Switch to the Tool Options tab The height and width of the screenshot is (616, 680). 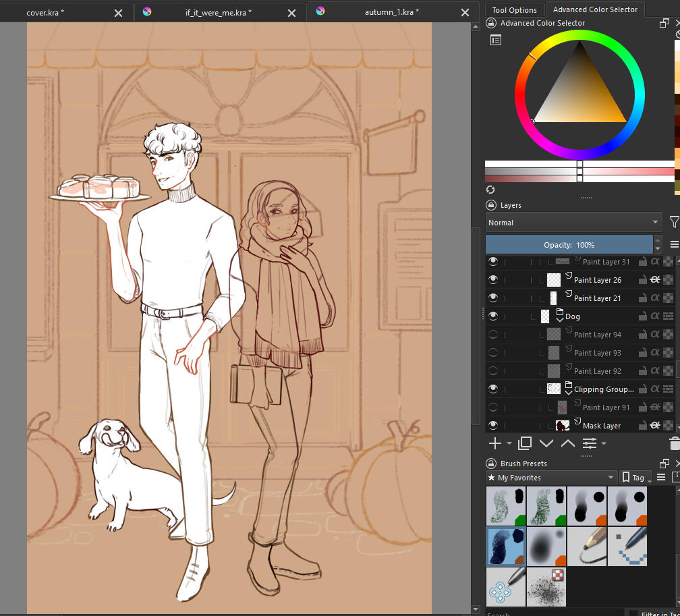click(x=514, y=10)
